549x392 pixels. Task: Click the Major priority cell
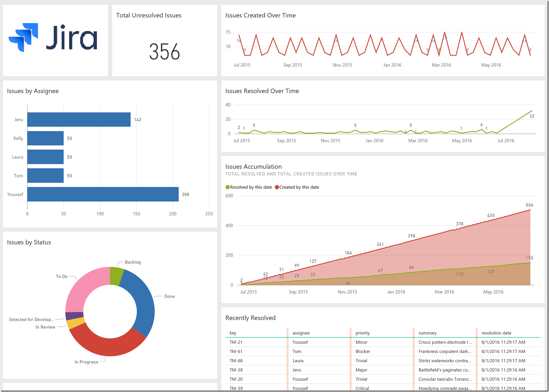361,370
